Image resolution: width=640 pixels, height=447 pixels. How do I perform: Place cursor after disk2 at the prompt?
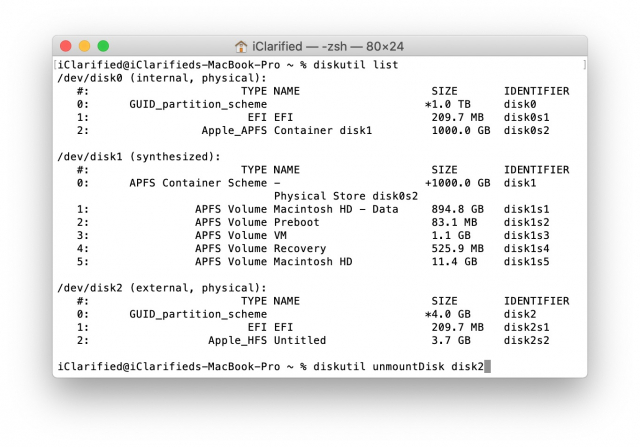coord(487,367)
